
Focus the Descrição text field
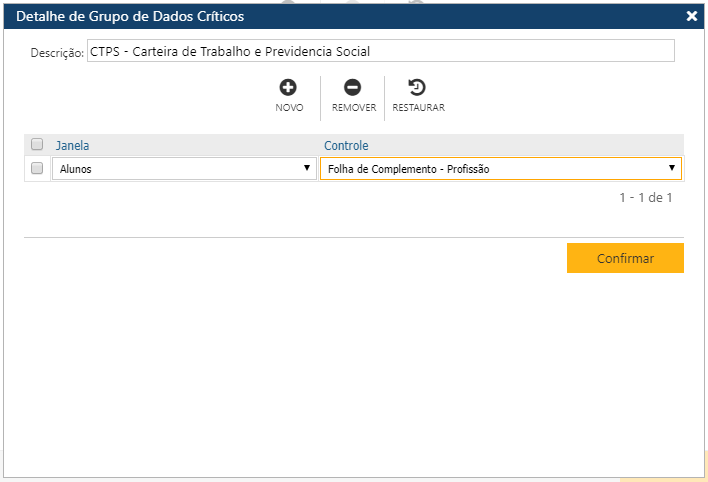pos(380,51)
